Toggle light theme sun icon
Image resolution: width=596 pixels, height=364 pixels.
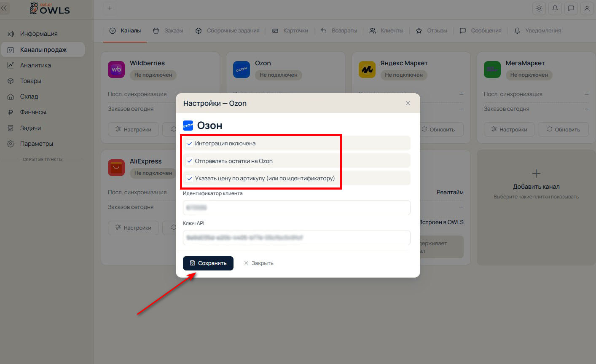click(x=539, y=8)
